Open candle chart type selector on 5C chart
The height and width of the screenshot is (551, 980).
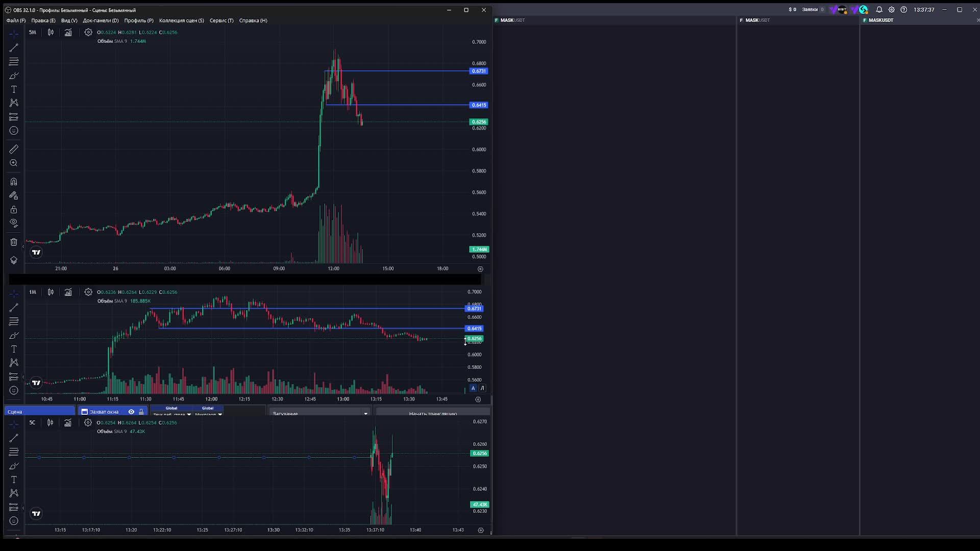point(51,423)
